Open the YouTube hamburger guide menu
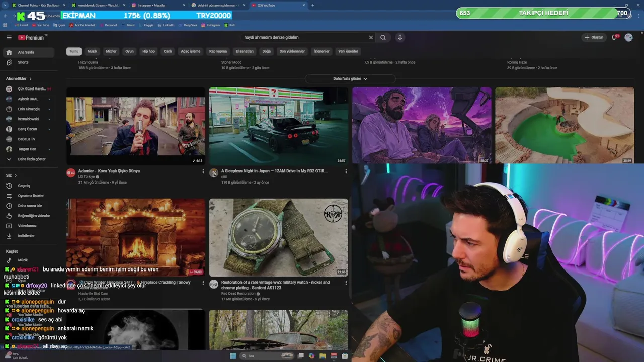This screenshot has height=362, width=644. (x=9, y=37)
